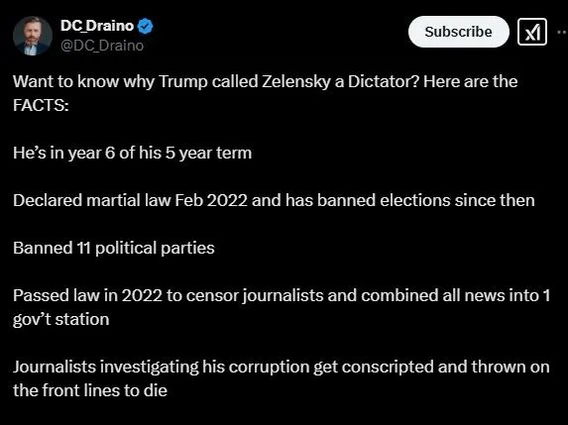Click the "Banned 11 political parties" line
568x425 pixels.
114,248
